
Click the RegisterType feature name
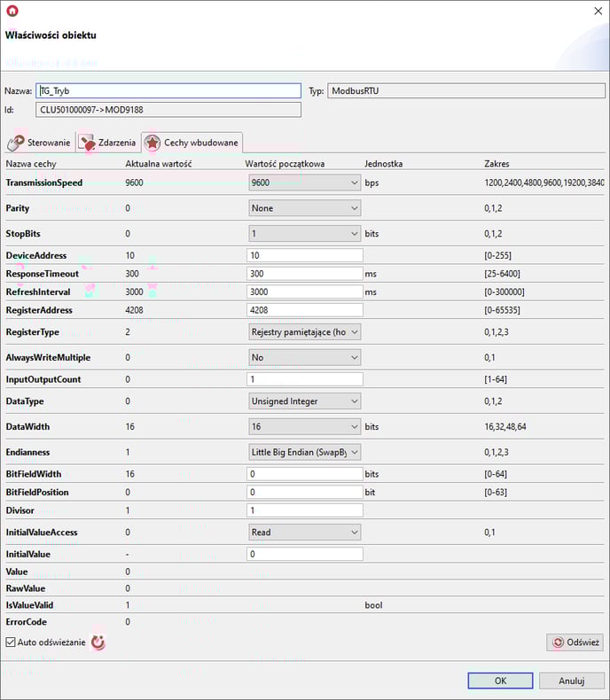(x=32, y=332)
